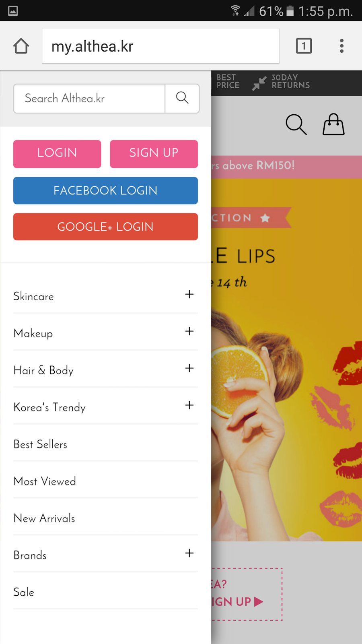Image resolution: width=362 pixels, height=644 pixels.
Task: Tap the browser home icon
Action: [x=21, y=46]
